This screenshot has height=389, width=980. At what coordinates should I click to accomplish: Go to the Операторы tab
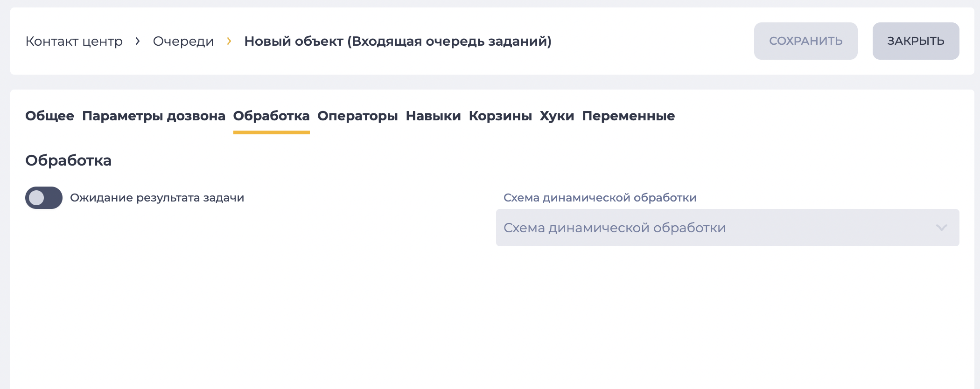click(x=357, y=116)
